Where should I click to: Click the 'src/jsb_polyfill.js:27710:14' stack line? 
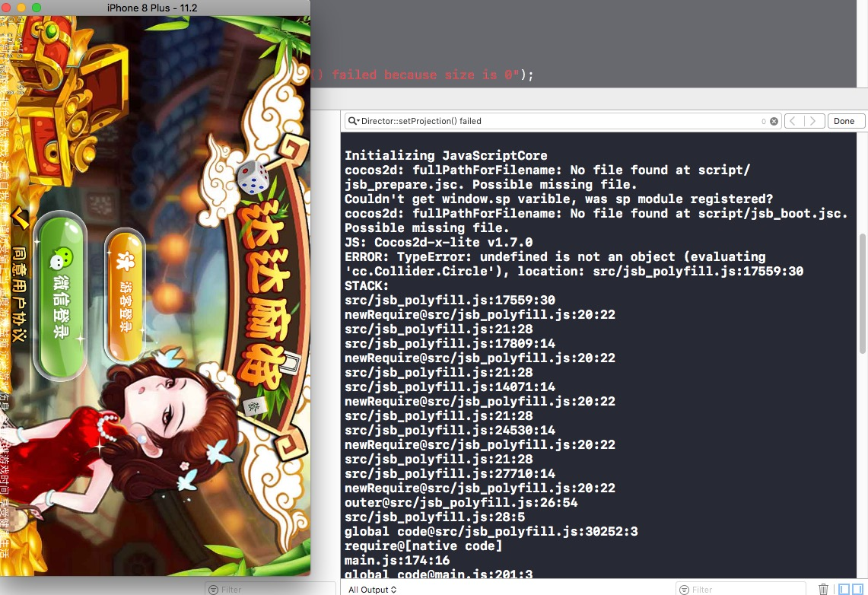pyautogui.click(x=450, y=473)
